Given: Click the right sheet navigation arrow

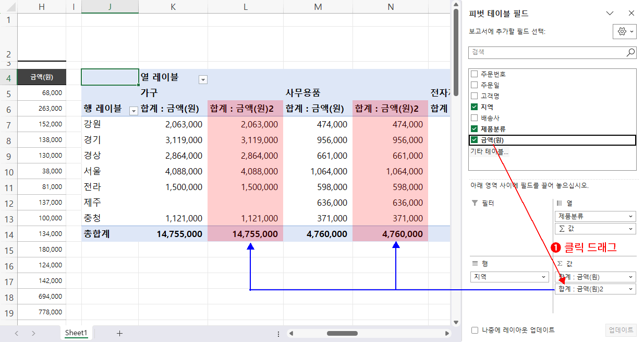Looking at the screenshot, I should tap(32, 333).
